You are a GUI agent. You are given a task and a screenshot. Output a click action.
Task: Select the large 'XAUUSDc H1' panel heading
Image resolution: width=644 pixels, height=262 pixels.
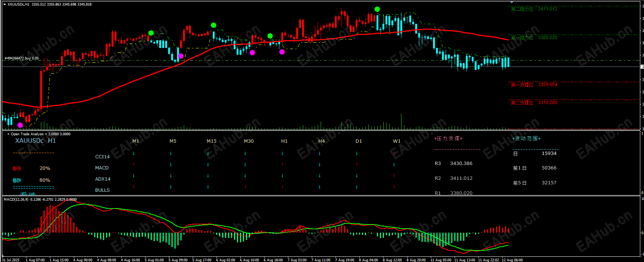[x=35, y=140]
